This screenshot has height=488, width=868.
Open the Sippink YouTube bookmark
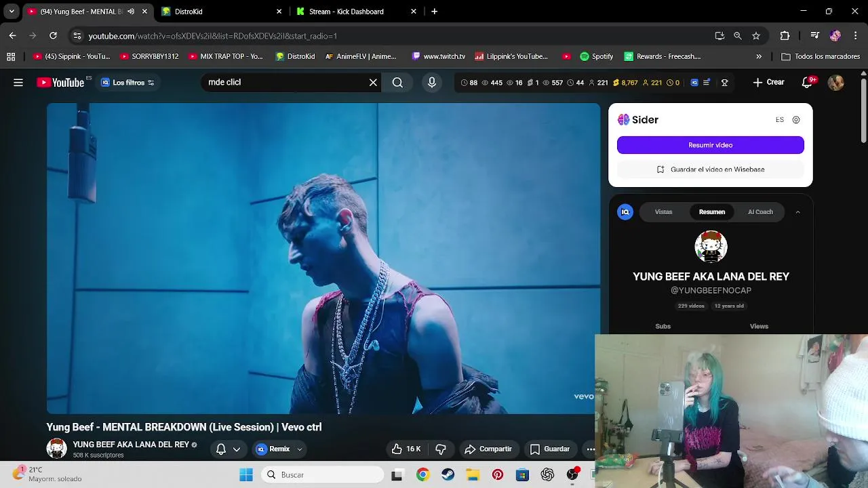pos(72,56)
